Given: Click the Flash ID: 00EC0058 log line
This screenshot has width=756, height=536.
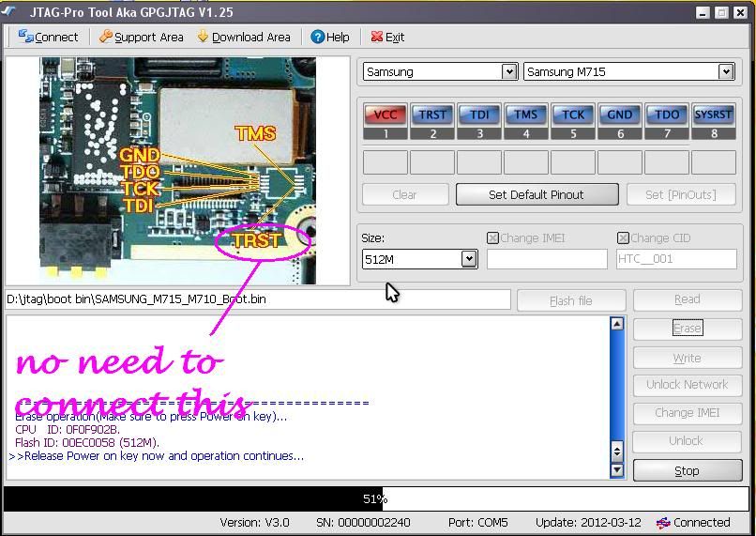Looking at the screenshot, I should 87,442.
